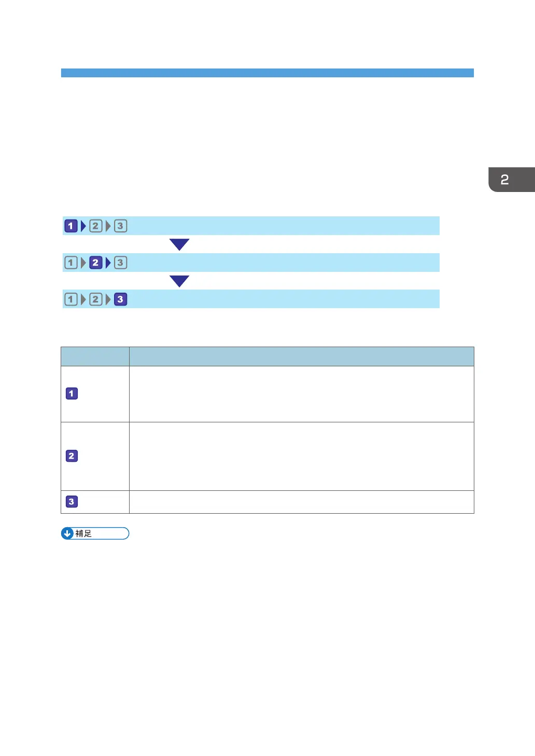Click the step 1 icon in the table
The image size is (535, 756).
pyautogui.click(x=72, y=394)
